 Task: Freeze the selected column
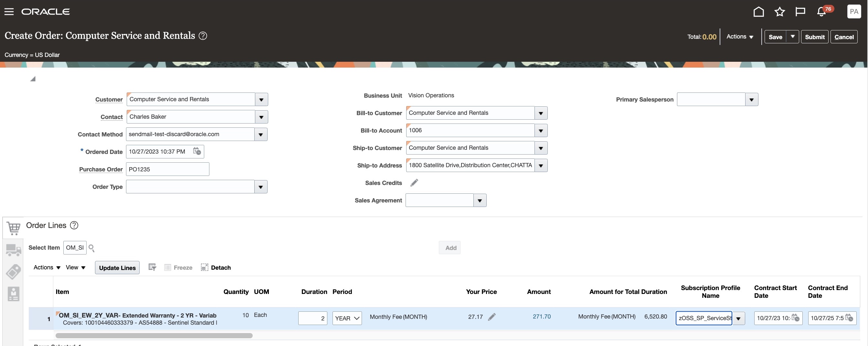pos(178,268)
